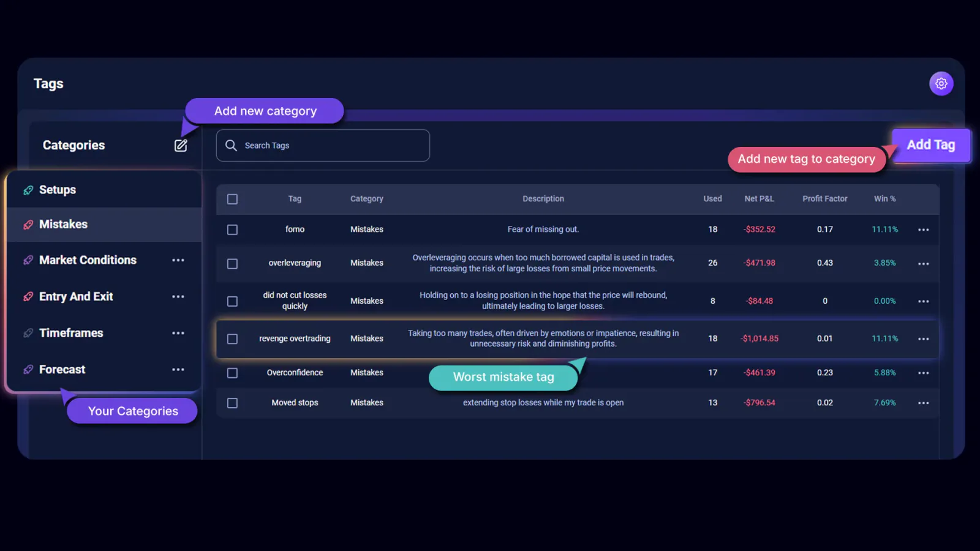Click the extending stop losses description text
This screenshot has height=551, width=980.
(x=543, y=402)
